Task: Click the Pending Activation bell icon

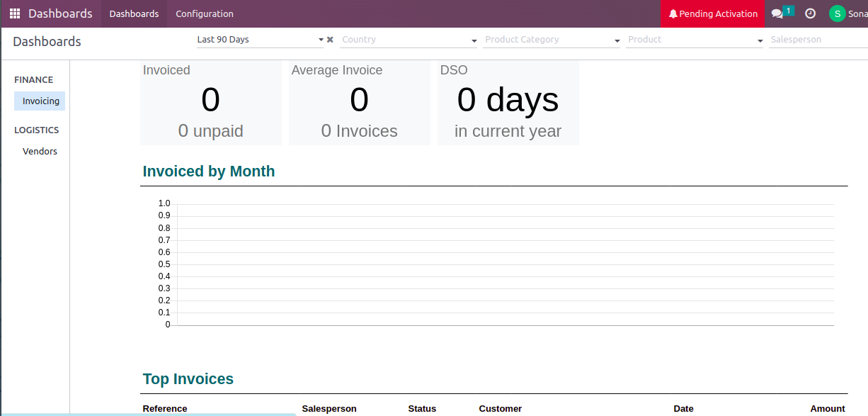Action: [x=673, y=13]
